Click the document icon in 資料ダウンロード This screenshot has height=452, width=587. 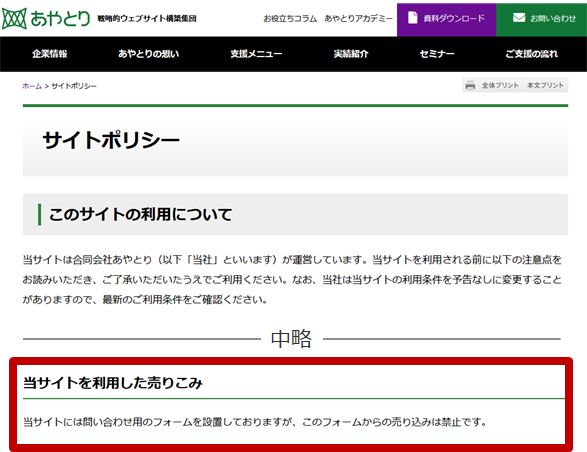tap(413, 18)
